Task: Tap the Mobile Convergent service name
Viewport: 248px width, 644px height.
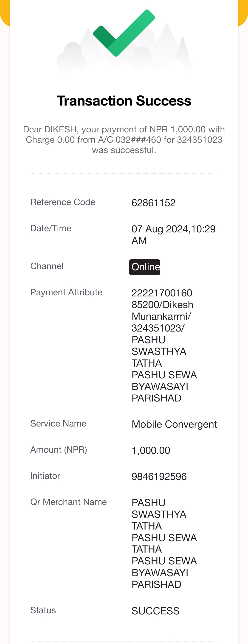Action: tap(174, 424)
